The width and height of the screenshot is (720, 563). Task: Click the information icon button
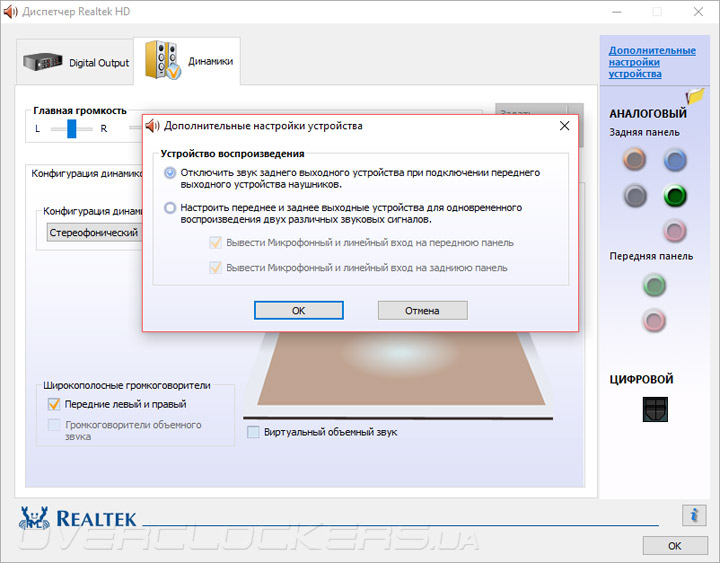(x=694, y=515)
